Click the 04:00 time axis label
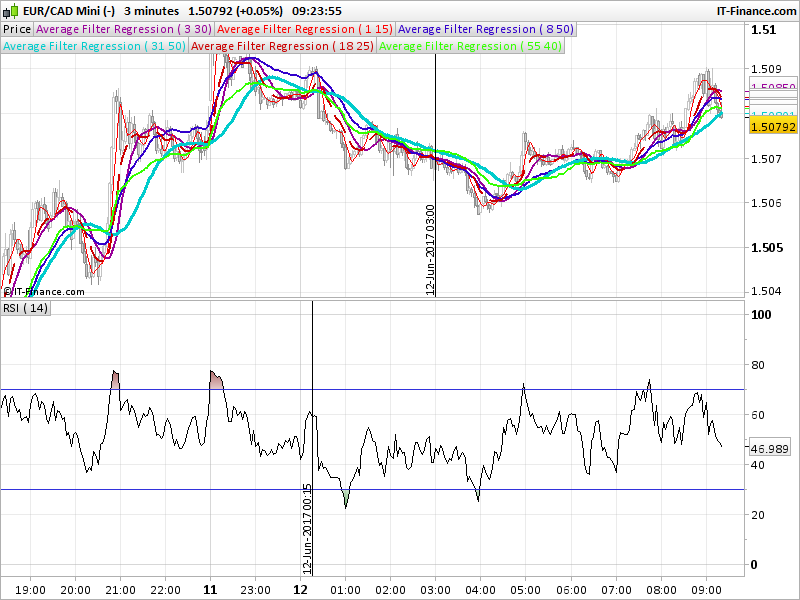 click(x=481, y=590)
